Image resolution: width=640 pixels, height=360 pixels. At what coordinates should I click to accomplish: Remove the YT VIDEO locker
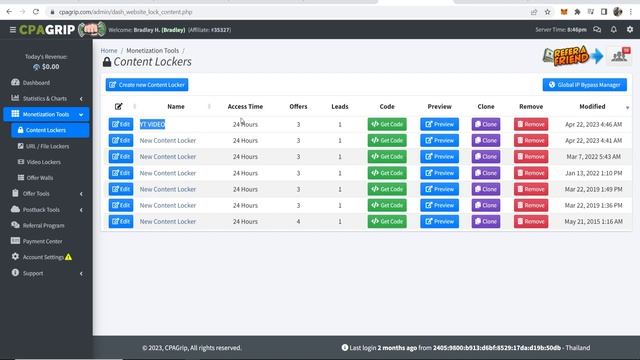[x=531, y=124]
